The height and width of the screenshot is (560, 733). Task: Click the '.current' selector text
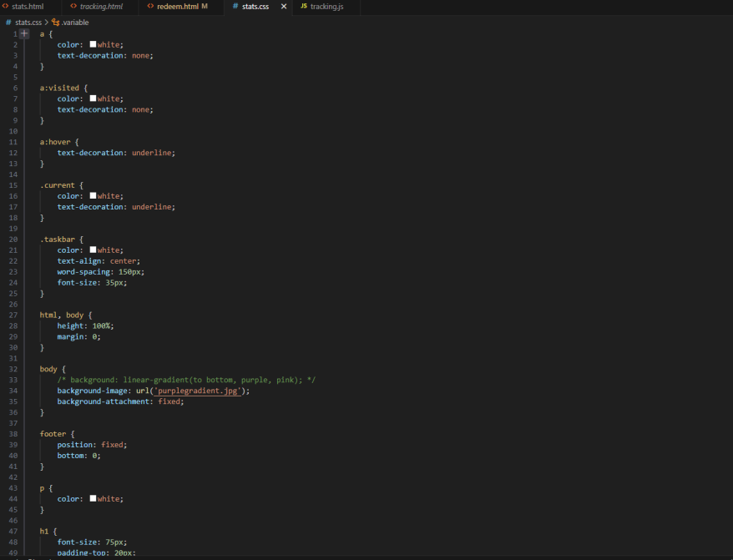pos(57,185)
